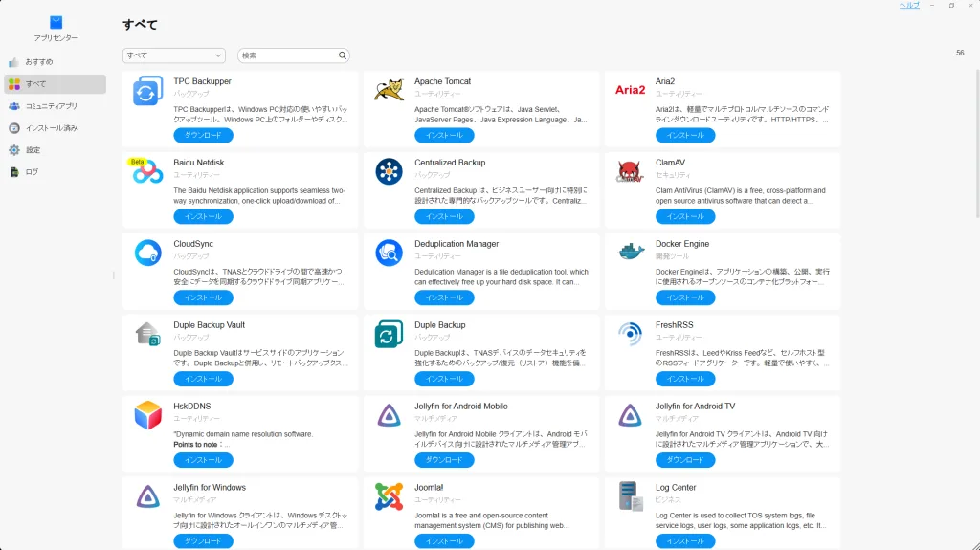Screen dimensions: 980x550
Task: Click the FreshRSS icon
Action: point(630,334)
